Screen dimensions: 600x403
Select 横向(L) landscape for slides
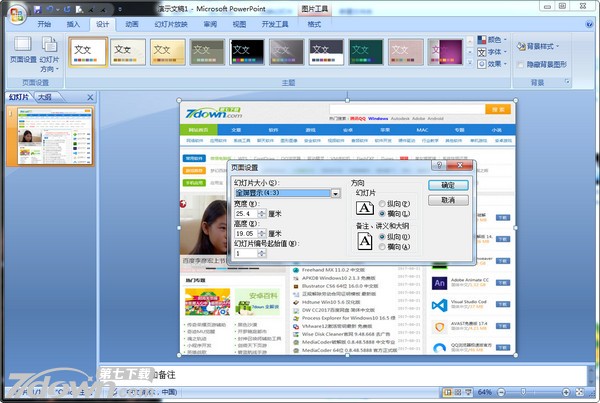pos(394,214)
